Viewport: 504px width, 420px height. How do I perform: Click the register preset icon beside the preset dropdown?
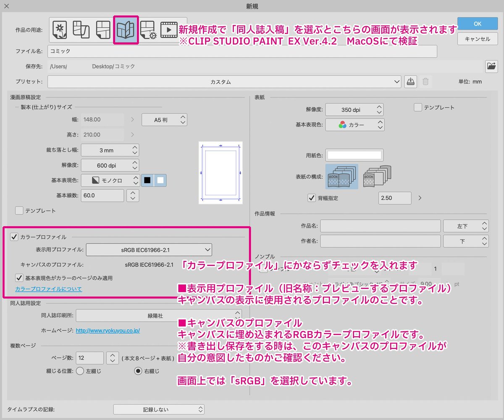(410, 81)
